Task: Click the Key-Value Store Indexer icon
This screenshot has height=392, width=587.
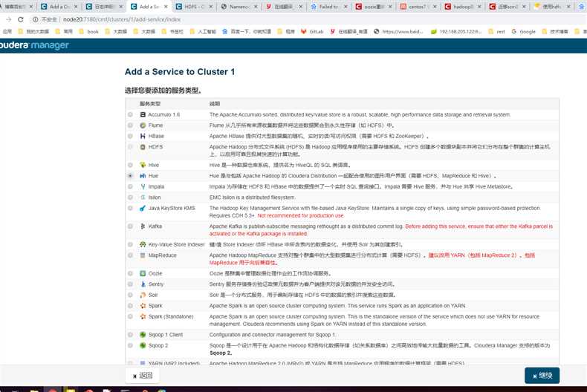Action: (x=143, y=244)
